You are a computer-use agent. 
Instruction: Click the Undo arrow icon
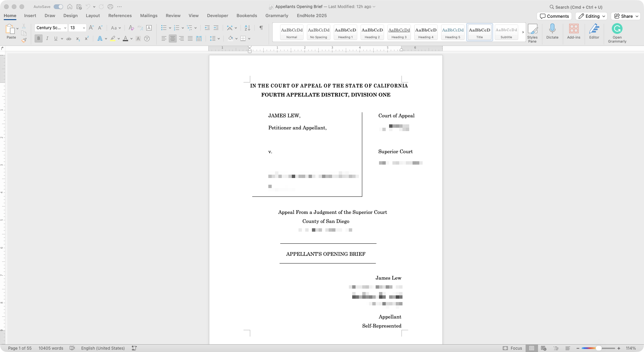pos(88,7)
